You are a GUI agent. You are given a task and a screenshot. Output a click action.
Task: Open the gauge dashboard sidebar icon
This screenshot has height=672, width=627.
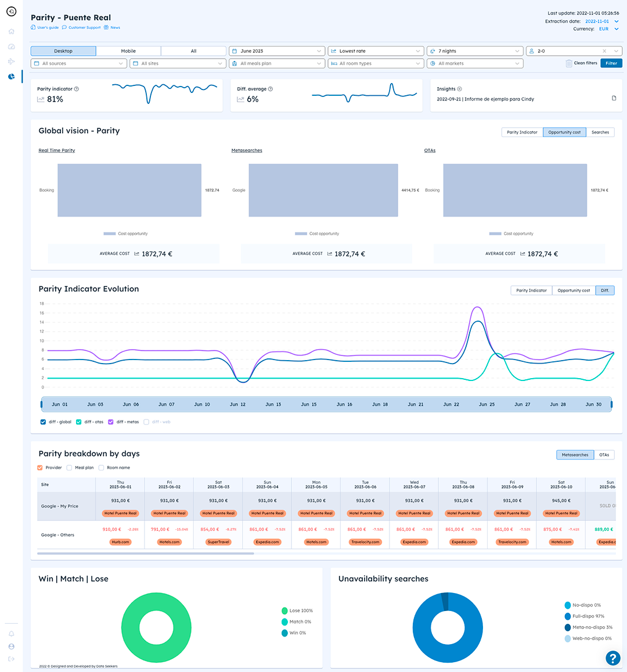coord(12,46)
